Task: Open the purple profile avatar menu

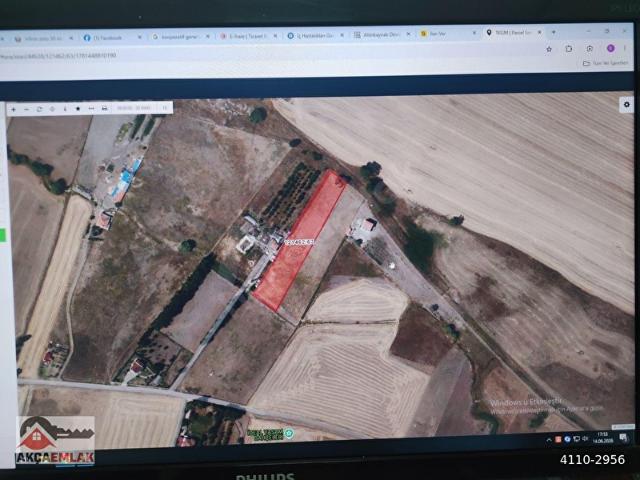Action: [x=611, y=48]
